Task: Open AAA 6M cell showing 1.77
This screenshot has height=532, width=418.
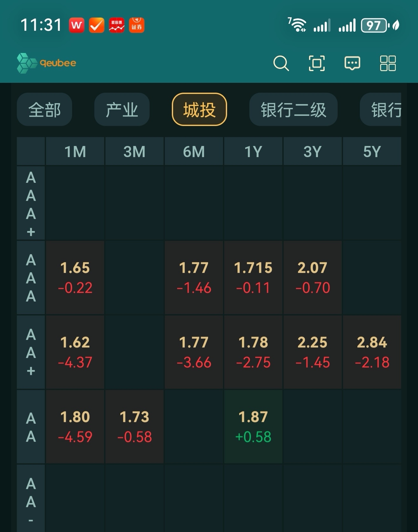Action: pos(194,278)
